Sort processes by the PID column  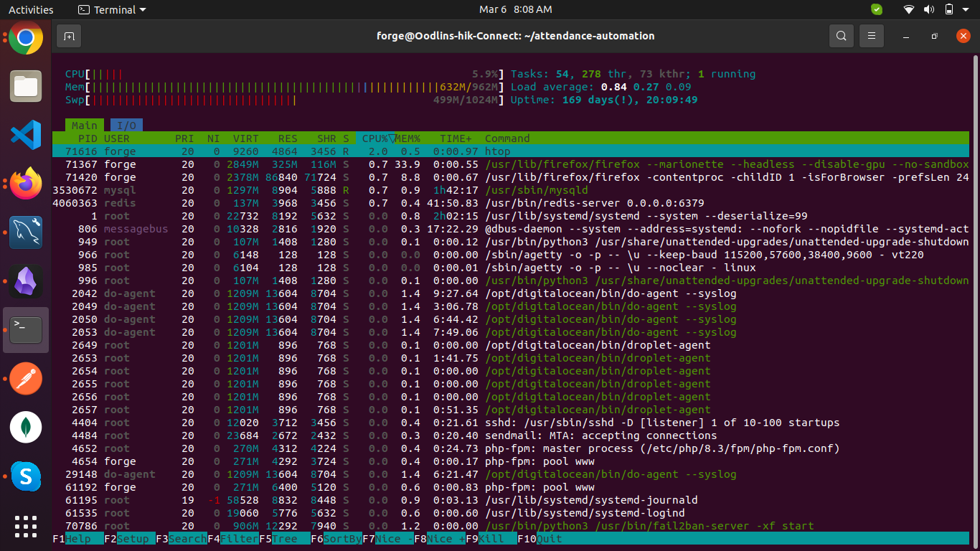click(88, 138)
